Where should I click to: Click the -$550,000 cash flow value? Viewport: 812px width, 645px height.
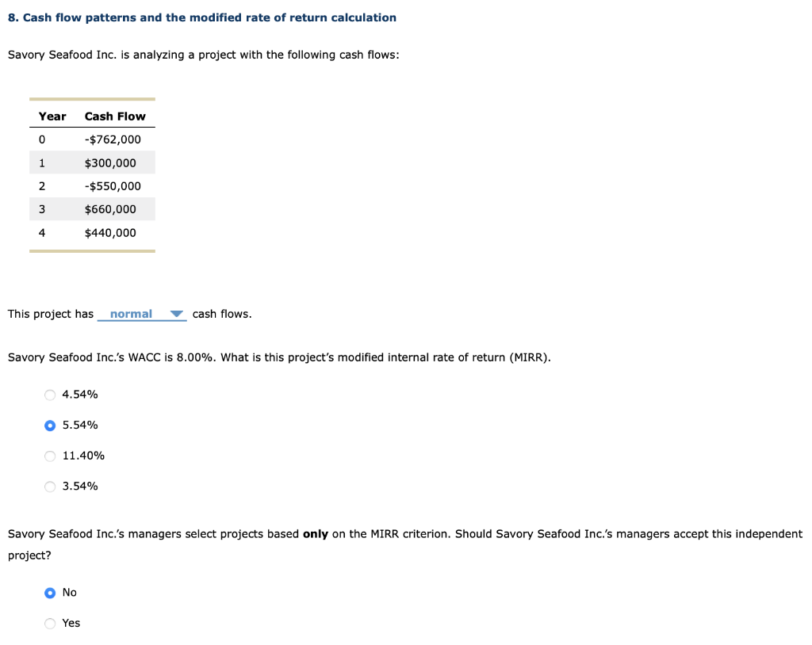(x=113, y=185)
